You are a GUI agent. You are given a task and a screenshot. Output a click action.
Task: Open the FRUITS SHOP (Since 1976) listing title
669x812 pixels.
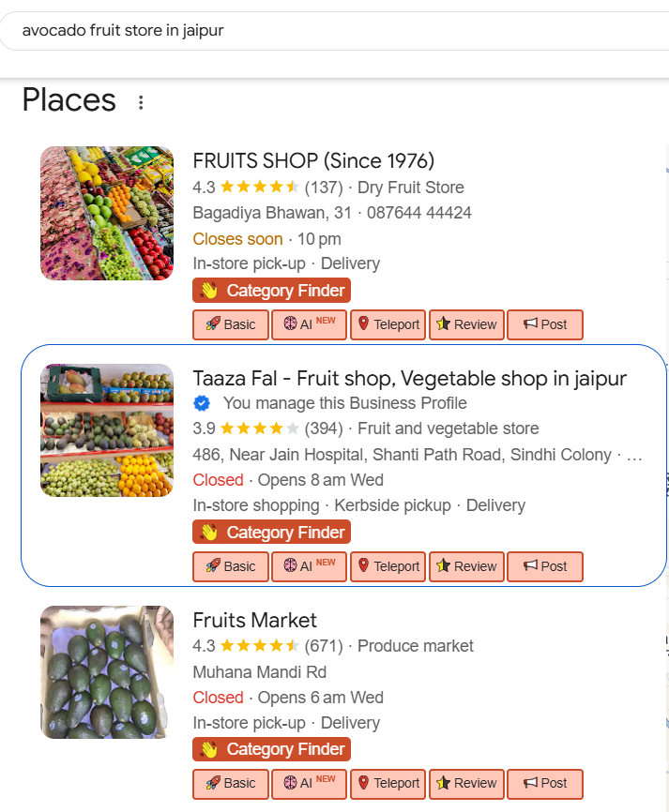[313, 160]
